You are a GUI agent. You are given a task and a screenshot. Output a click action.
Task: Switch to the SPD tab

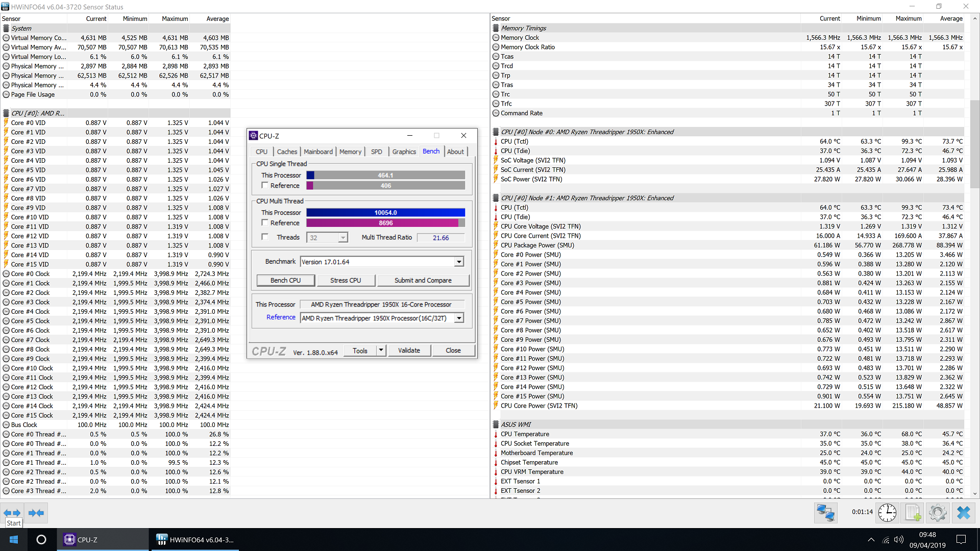tap(377, 152)
